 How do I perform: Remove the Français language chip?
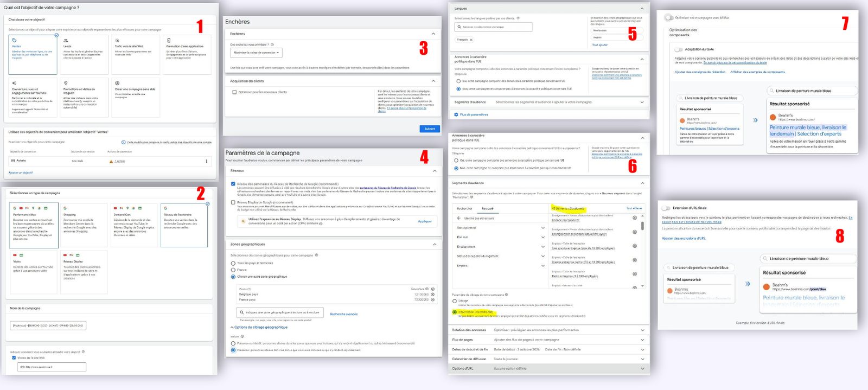(471, 40)
